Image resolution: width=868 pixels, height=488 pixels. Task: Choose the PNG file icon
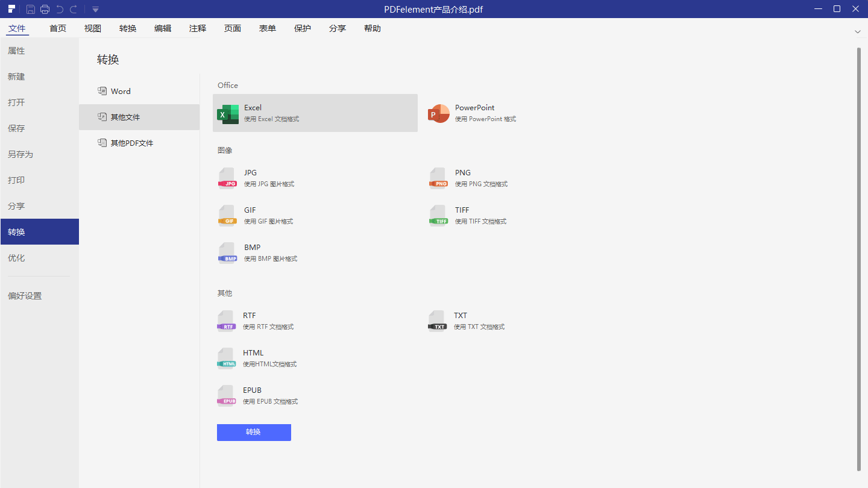[x=438, y=178]
